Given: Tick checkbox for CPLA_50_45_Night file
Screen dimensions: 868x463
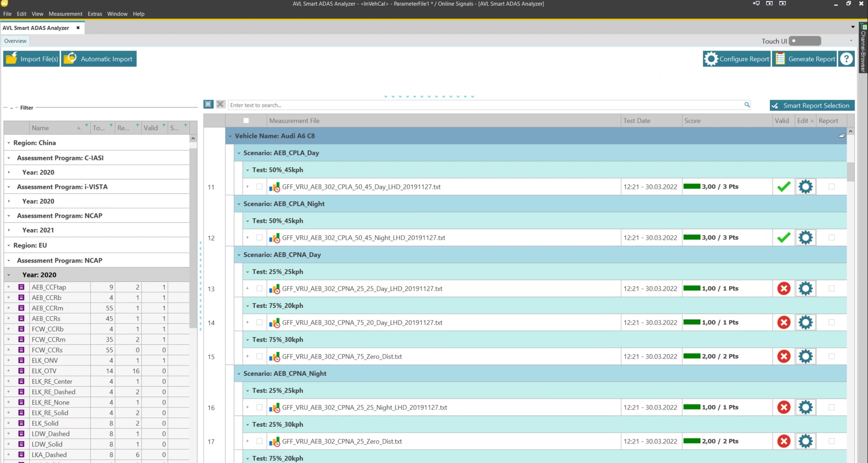Looking at the screenshot, I should [259, 237].
